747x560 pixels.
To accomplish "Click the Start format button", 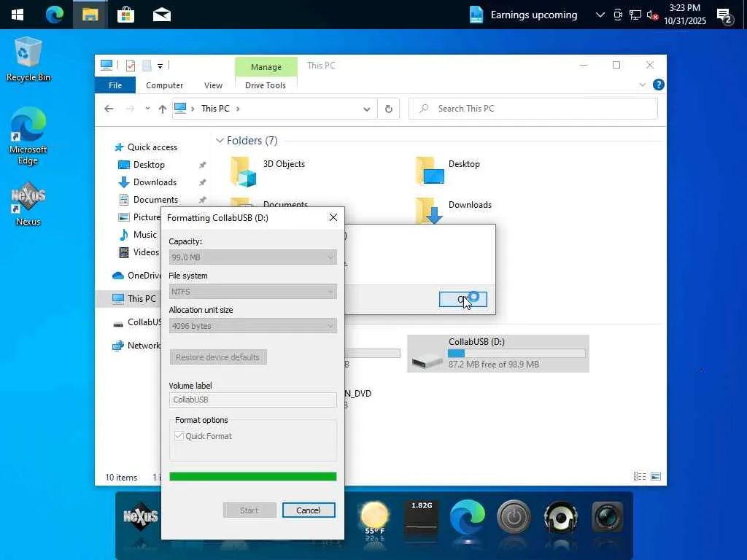I will point(249,510).
